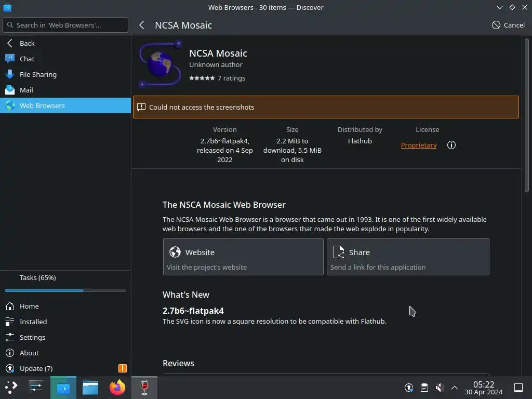Open the Chat category
This screenshot has height=399, width=532.
coord(65,59)
